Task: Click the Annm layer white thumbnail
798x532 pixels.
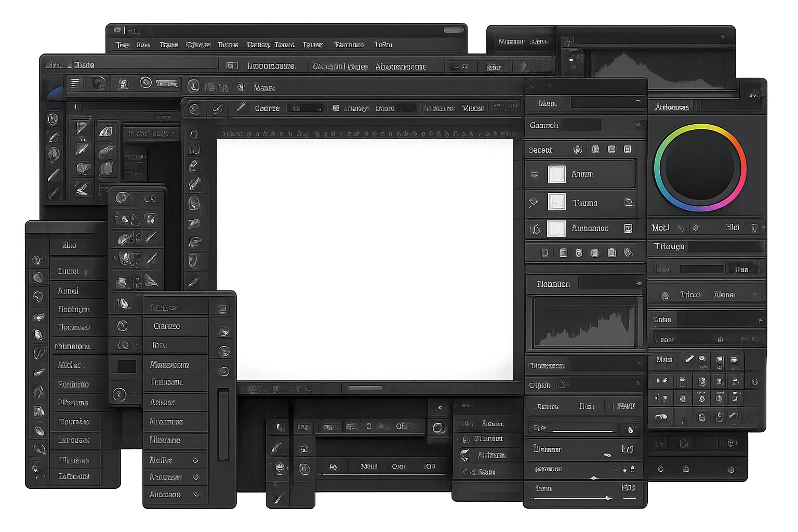Action: click(556, 175)
